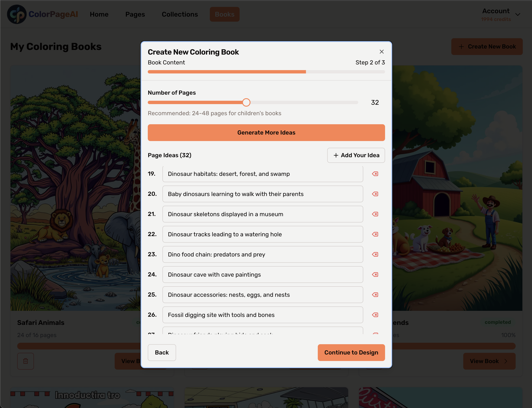
Task: Click delete icon on page 24
Action: pos(375,274)
